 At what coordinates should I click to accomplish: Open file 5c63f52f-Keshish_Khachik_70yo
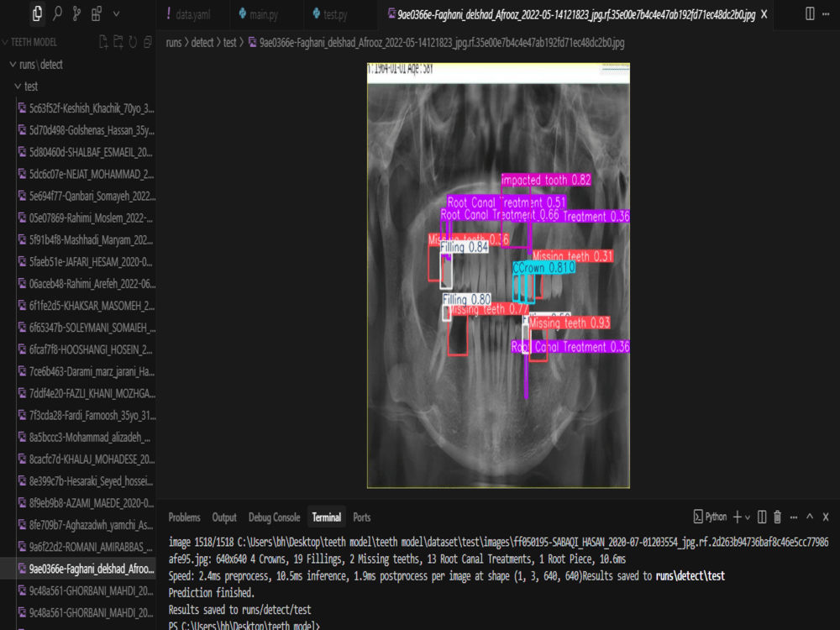pyautogui.click(x=86, y=108)
